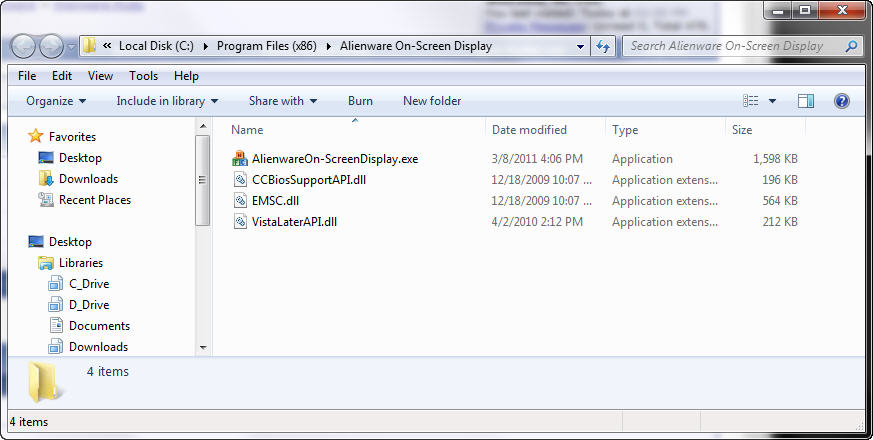Viewport: 873px width, 440px height.
Task: Open Downloads under Favorites
Action: (89, 179)
